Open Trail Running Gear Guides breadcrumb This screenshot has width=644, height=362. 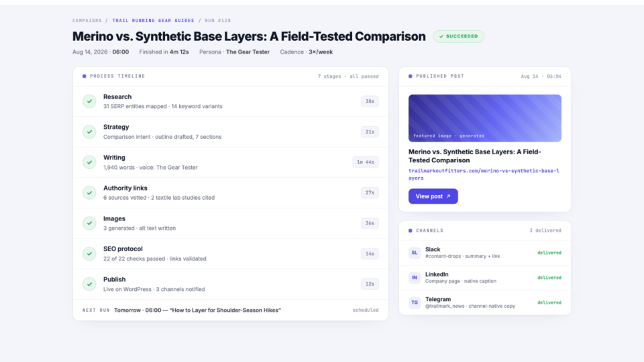[153, 21]
